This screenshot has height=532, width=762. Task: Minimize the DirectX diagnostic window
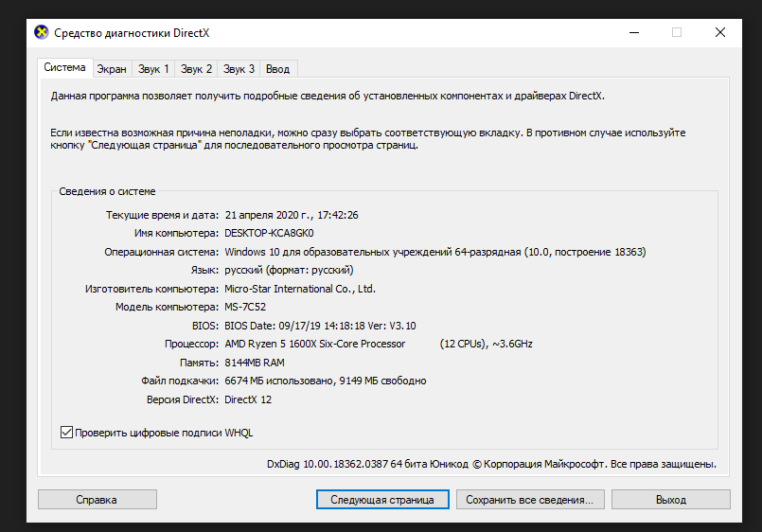tap(634, 32)
